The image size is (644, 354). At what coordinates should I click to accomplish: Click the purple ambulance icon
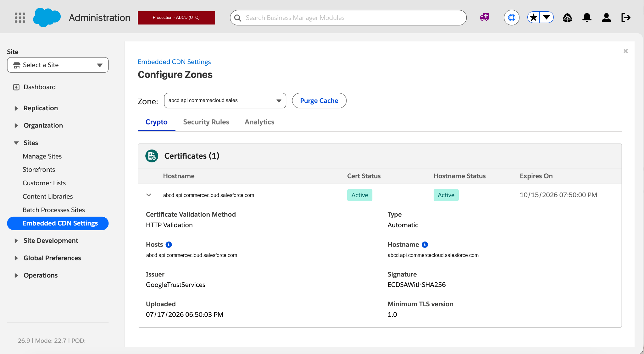pyautogui.click(x=485, y=17)
